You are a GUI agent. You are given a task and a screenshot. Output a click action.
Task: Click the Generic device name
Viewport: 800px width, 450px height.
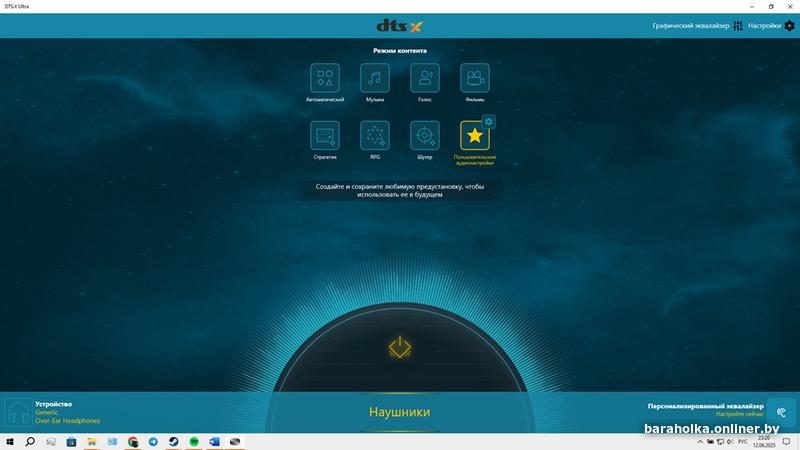46,412
